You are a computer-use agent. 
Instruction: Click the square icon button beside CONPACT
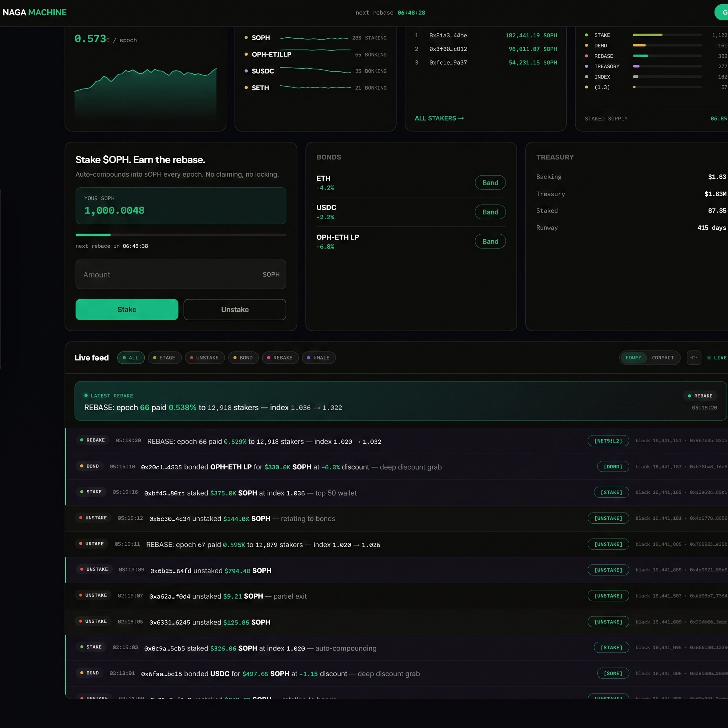tap(694, 358)
